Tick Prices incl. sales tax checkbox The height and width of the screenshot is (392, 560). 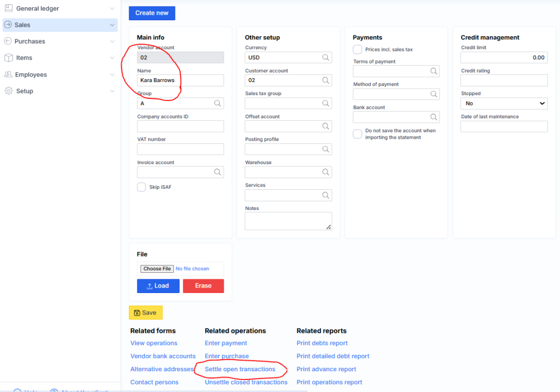358,50
